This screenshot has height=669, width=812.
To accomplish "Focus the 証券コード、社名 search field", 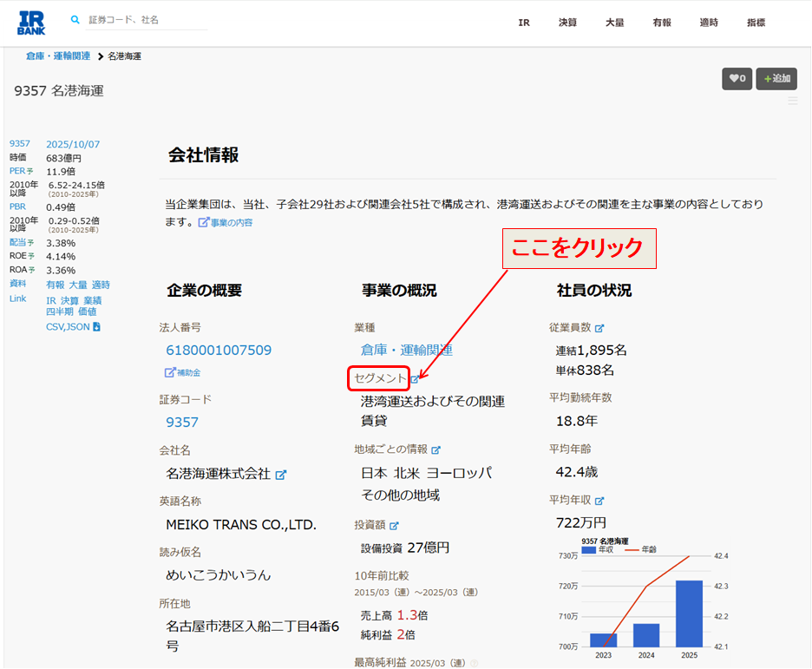I will [x=146, y=20].
